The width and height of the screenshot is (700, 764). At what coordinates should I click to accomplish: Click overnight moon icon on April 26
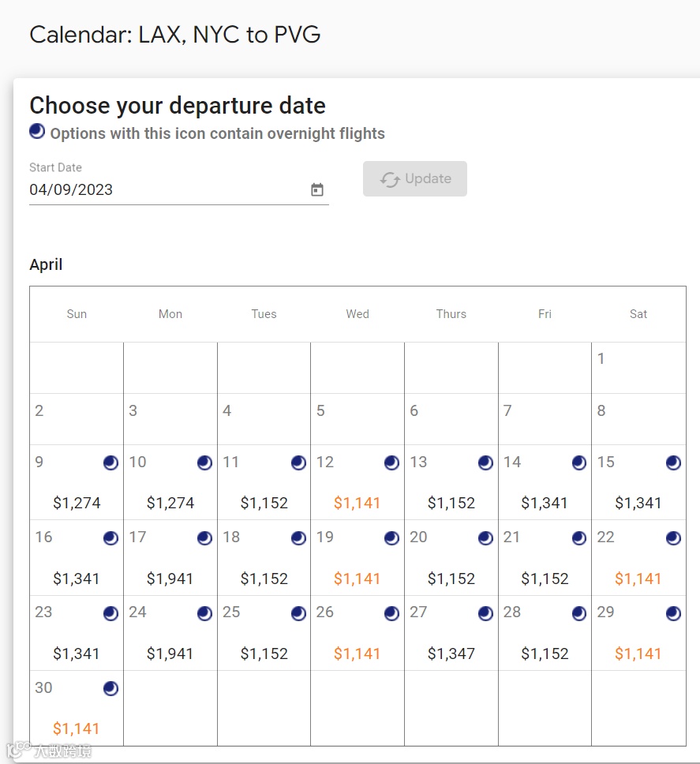click(392, 613)
